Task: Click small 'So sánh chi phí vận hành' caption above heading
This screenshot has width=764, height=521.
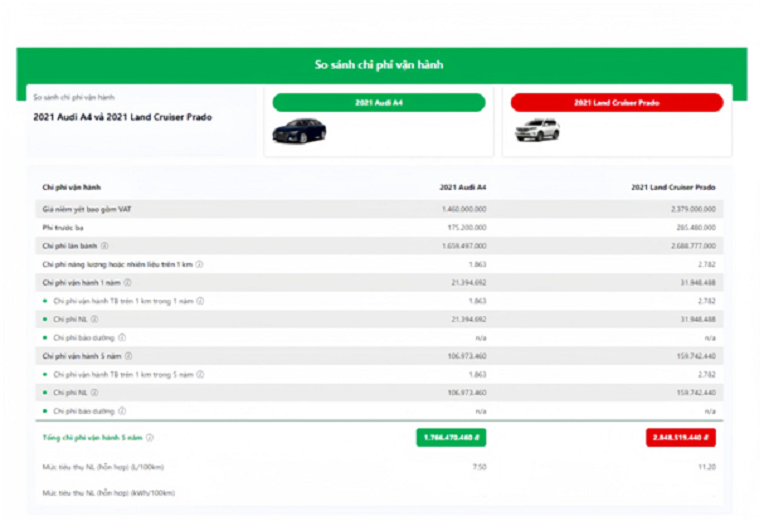Action: [74, 97]
